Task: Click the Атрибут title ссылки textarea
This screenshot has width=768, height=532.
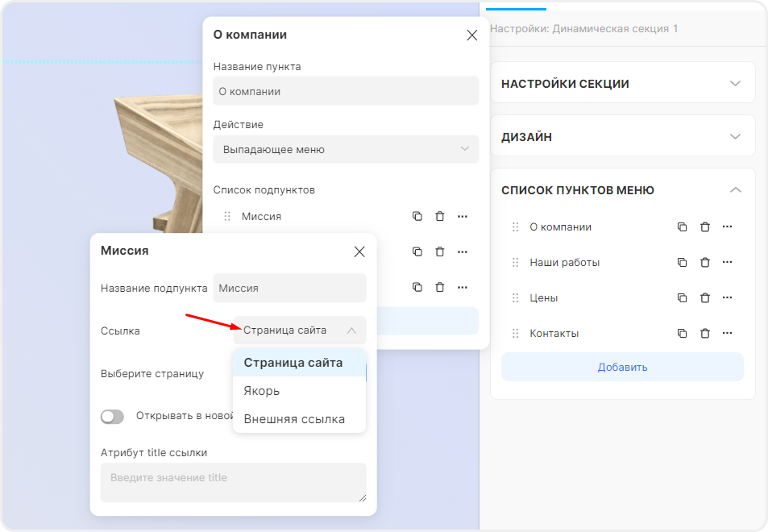Action: click(x=233, y=483)
